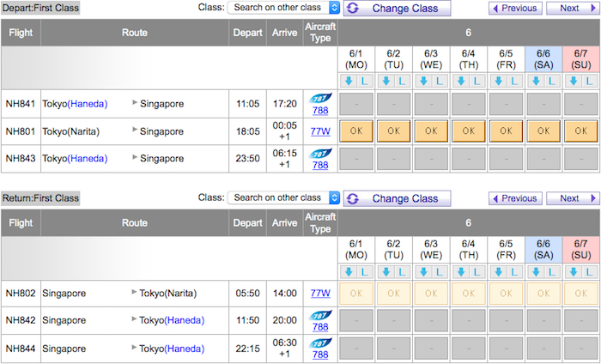Viewport: 601px width, 364px height.
Task: Click the 787 aircraft logo for NH843
Action: [320, 154]
